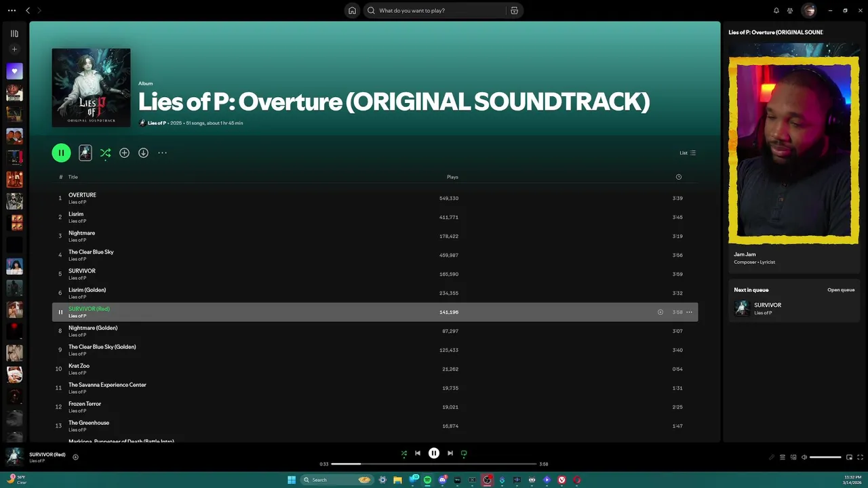Open Friend Activity icon
Viewport: 868px width, 488px height.
point(790,10)
